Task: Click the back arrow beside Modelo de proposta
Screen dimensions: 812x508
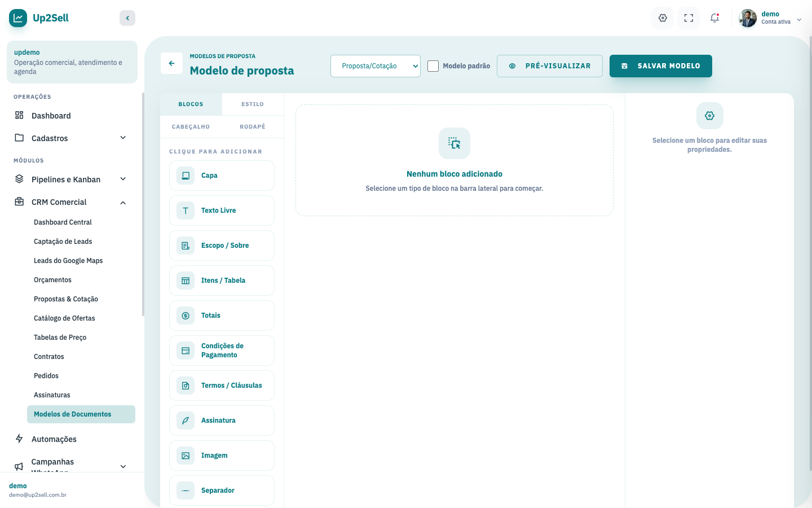Action: point(171,63)
